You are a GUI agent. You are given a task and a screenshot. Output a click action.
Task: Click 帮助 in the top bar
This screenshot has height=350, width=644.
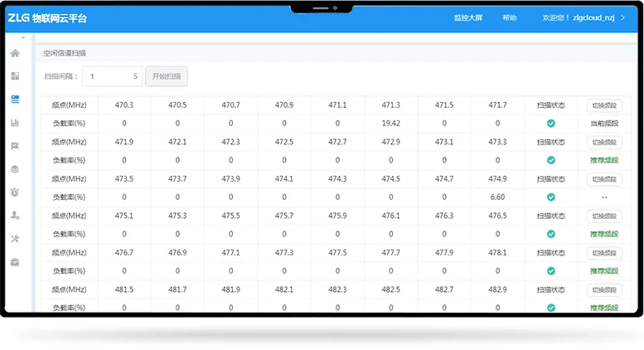[509, 17]
